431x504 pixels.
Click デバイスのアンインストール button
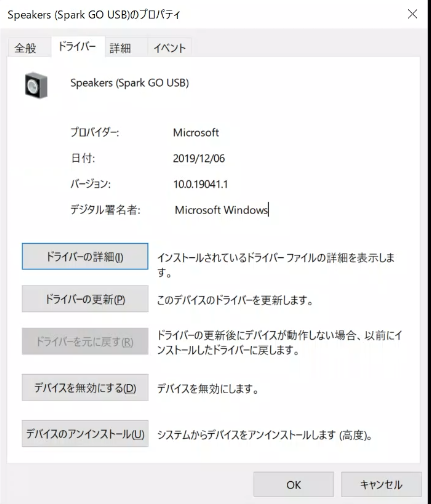[x=85, y=434]
